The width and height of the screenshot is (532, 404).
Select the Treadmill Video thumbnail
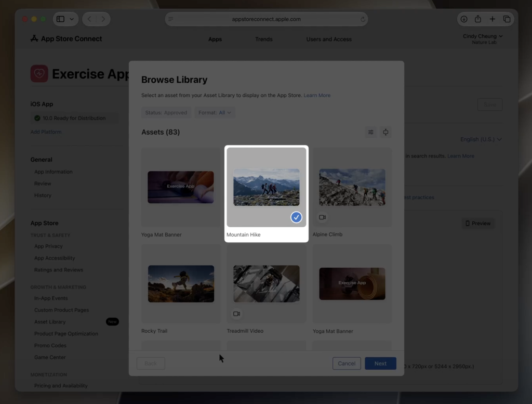267,284
